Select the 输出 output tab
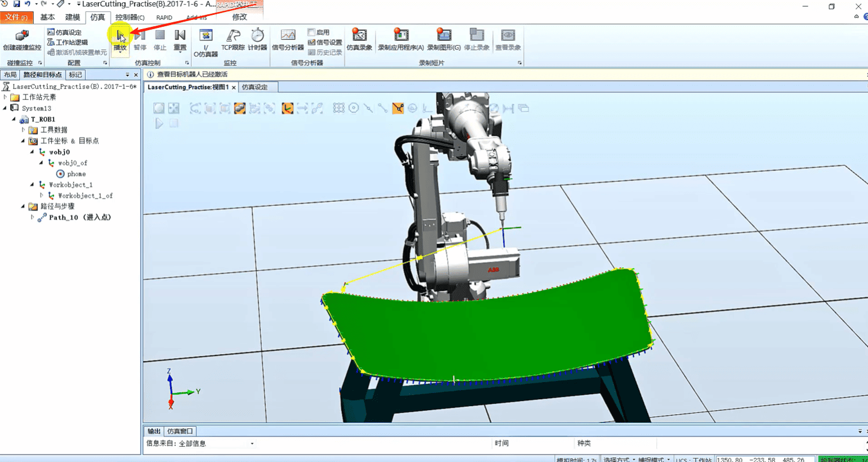The width and height of the screenshot is (868, 462). [154, 431]
